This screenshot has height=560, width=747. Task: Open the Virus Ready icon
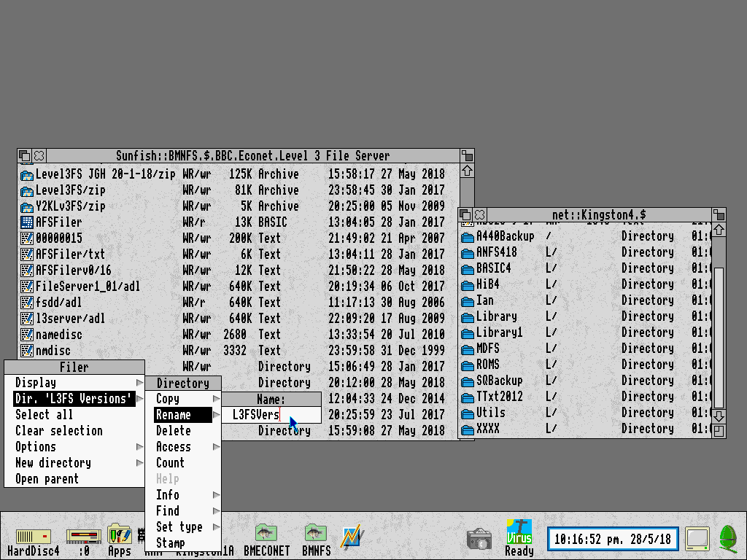(519, 532)
